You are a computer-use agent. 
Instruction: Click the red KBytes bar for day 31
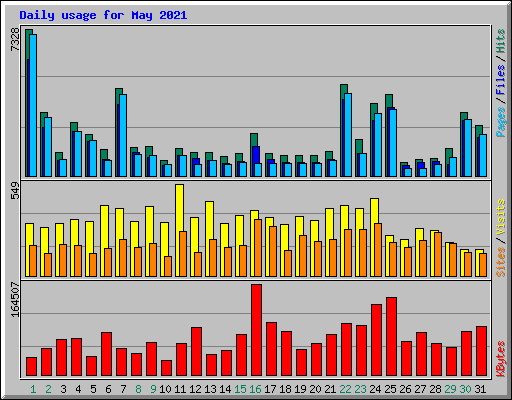coord(481,351)
